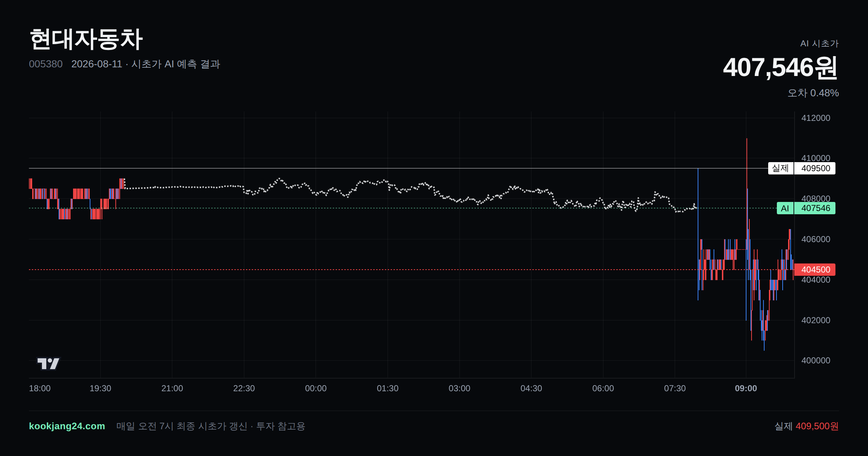Click the 06:00 time axis label
The height and width of the screenshot is (456, 868).
click(603, 388)
